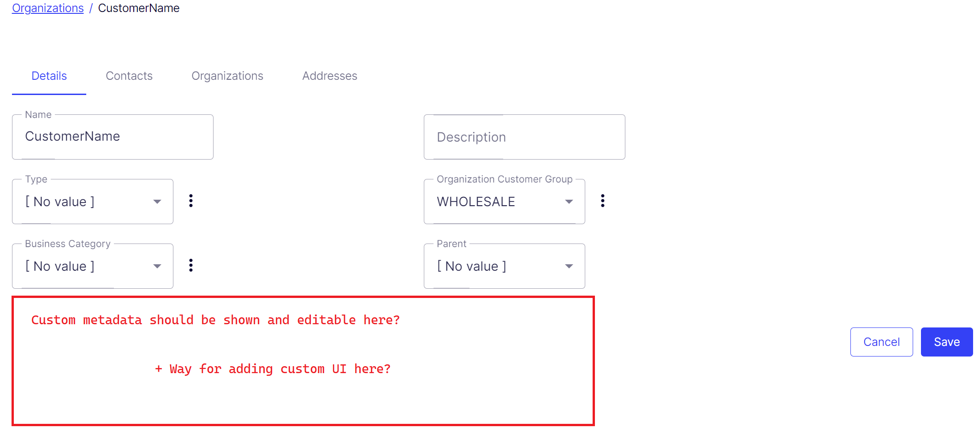The height and width of the screenshot is (434, 980).
Task: Click the CustomerName breadcrumb text
Action: click(139, 8)
